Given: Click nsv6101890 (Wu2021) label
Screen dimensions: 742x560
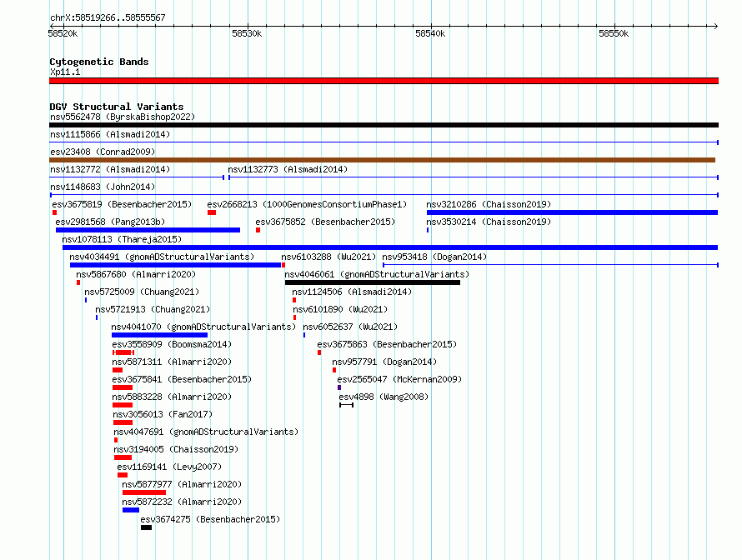Looking at the screenshot, I should pyautogui.click(x=340, y=309).
